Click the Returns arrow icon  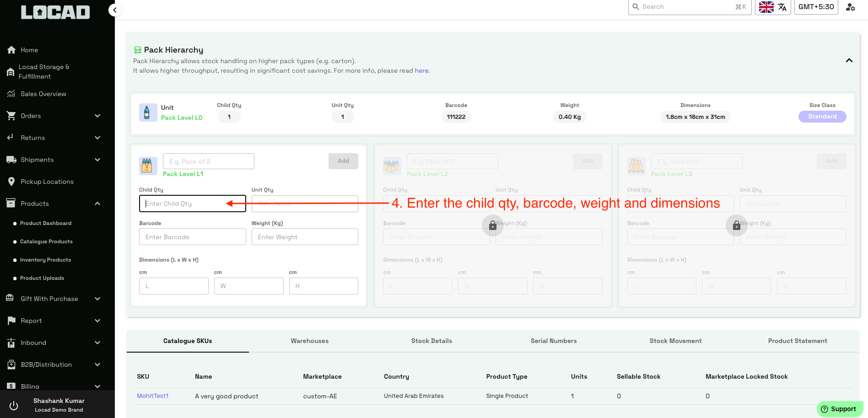11,137
